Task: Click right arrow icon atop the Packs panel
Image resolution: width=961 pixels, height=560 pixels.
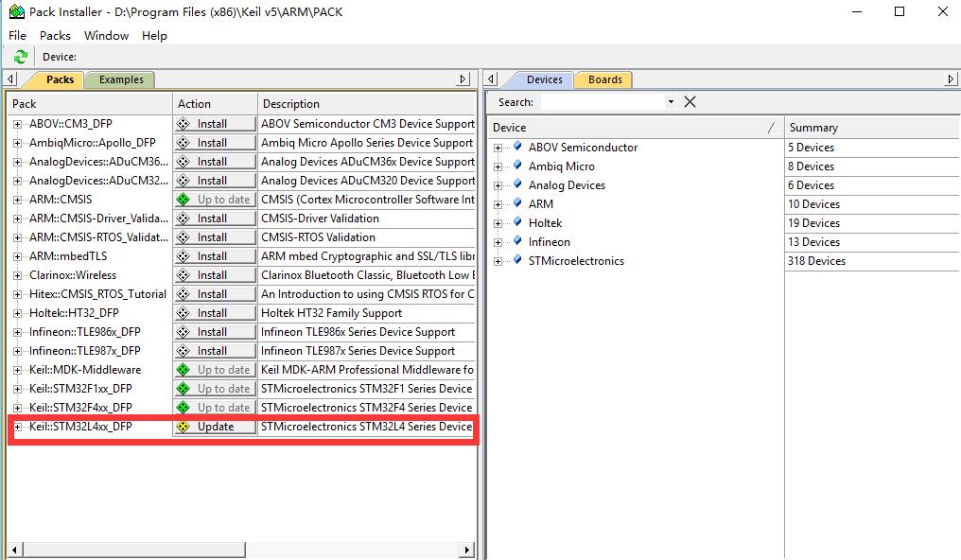Action: 463,79
